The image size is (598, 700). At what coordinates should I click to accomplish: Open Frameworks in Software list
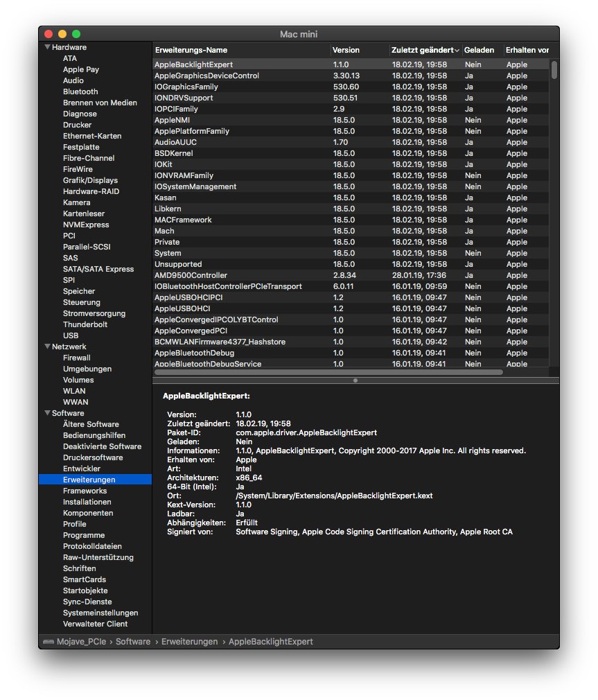click(x=85, y=491)
